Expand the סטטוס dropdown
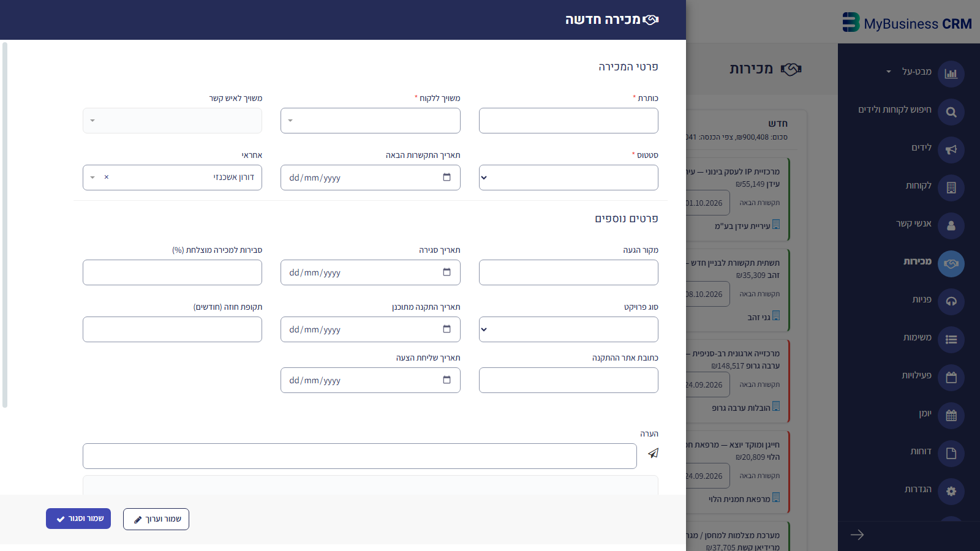Image resolution: width=980 pixels, height=551 pixels. point(568,178)
